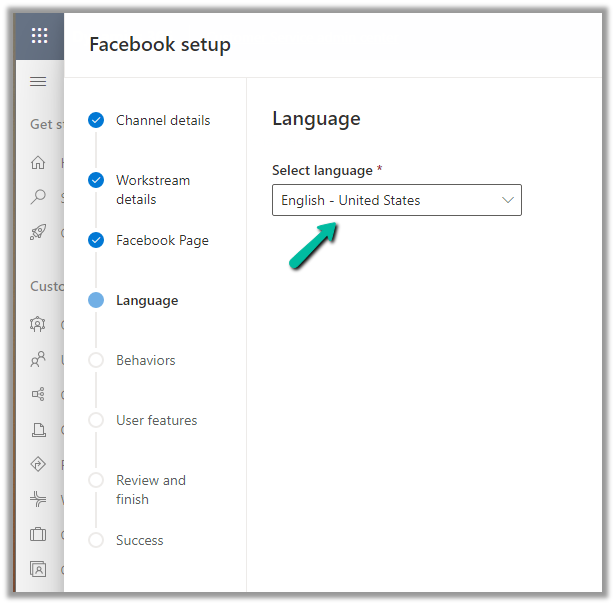The width and height of the screenshot is (615, 605).
Task: Click the language dropdown chevron arrow
Action: tap(508, 200)
